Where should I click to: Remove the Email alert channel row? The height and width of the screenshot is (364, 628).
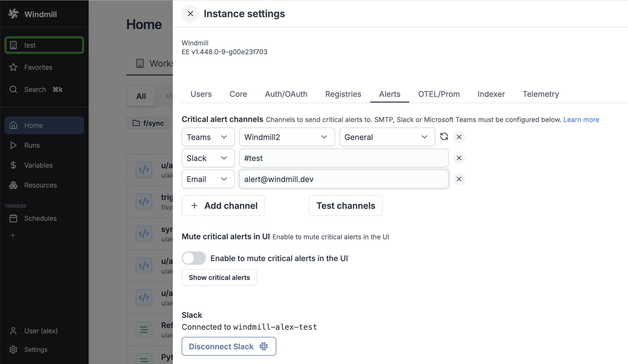click(x=459, y=179)
